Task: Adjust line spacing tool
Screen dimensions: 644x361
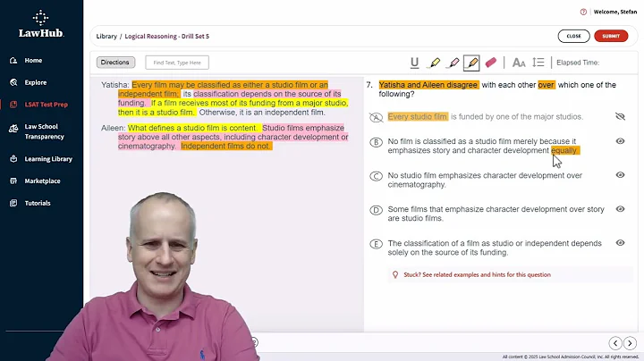Action: click(x=538, y=63)
